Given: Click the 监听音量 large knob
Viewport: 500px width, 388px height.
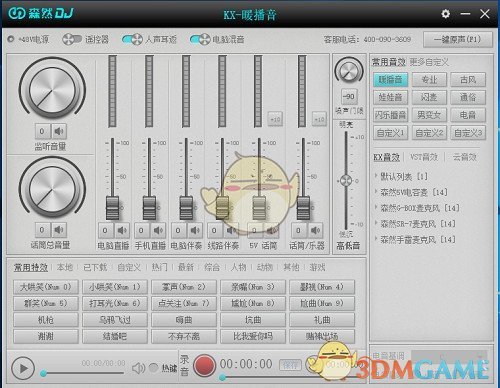Looking at the screenshot, I should [52, 90].
